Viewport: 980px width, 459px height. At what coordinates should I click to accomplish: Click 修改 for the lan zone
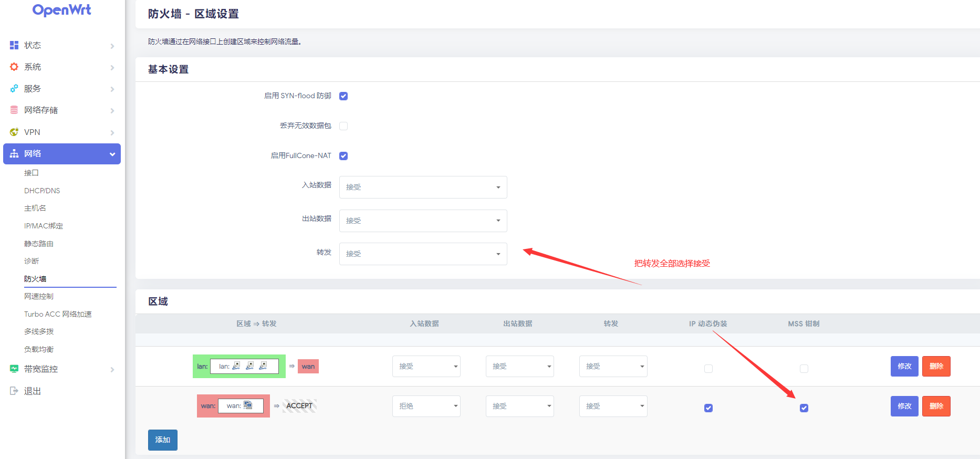point(904,366)
